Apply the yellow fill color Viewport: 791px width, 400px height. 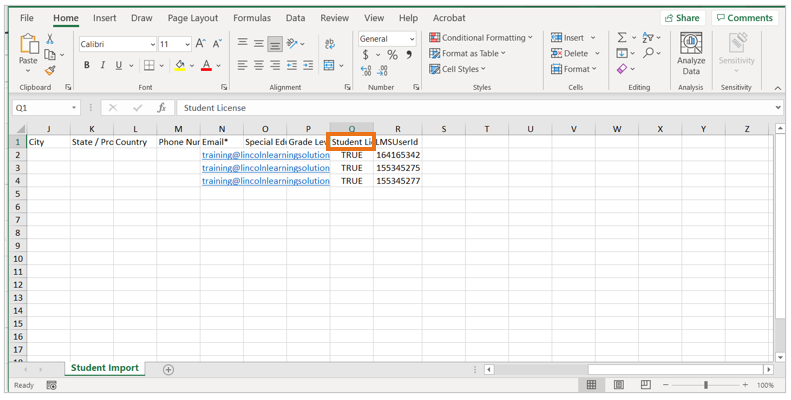pyautogui.click(x=180, y=65)
